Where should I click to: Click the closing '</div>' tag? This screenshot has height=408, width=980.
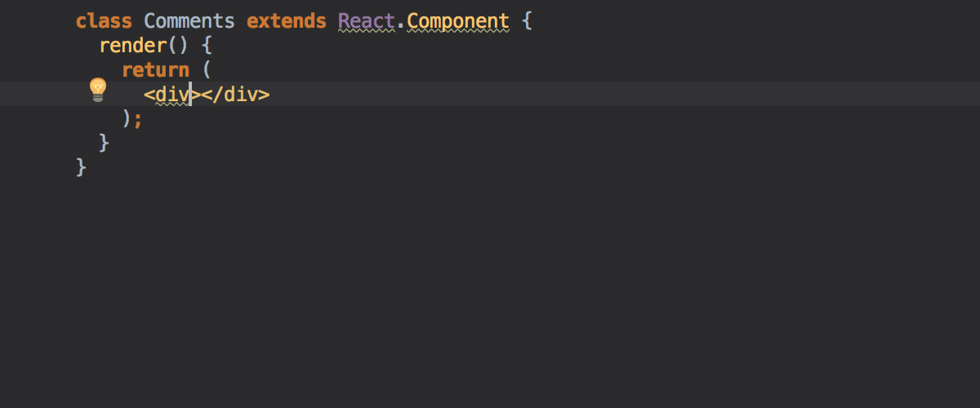point(234,94)
